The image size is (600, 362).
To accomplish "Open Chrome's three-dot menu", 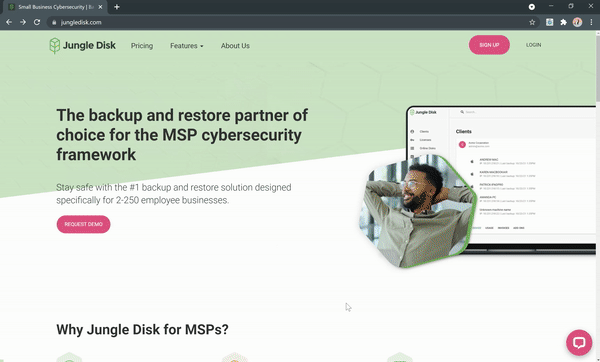I will pos(591,22).
